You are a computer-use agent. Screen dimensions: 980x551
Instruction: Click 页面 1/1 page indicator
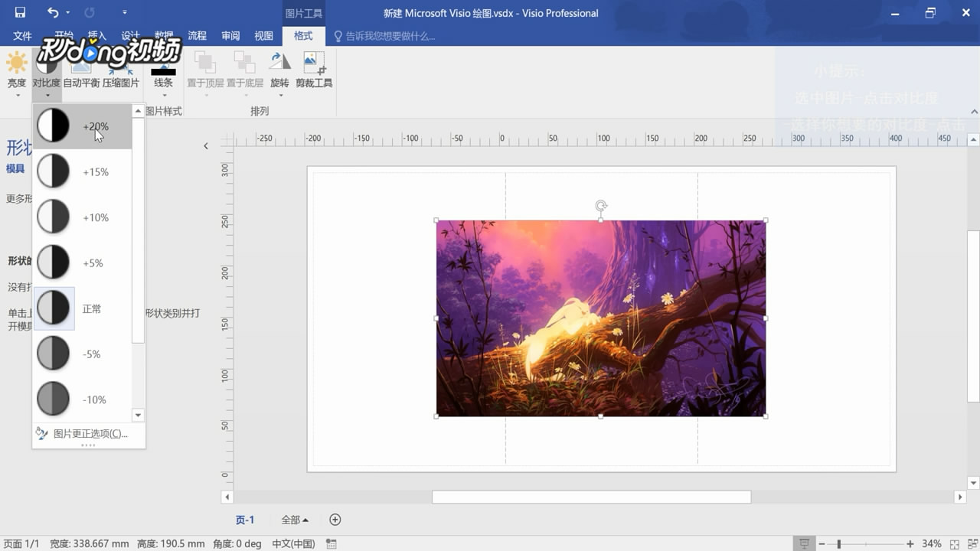(21, 544)
